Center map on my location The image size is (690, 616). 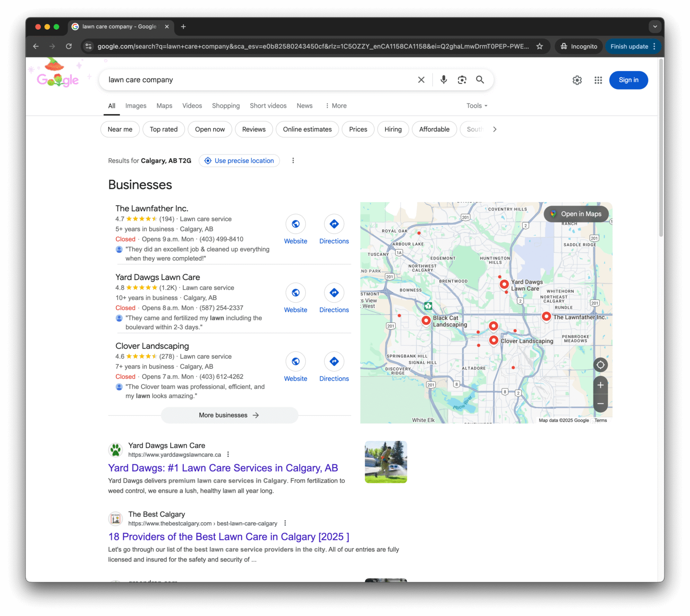[x=600, y=365]
